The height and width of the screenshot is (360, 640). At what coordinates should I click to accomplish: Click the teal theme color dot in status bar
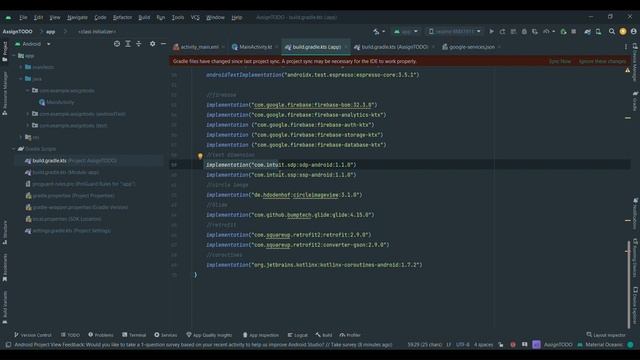click(631, 345)
